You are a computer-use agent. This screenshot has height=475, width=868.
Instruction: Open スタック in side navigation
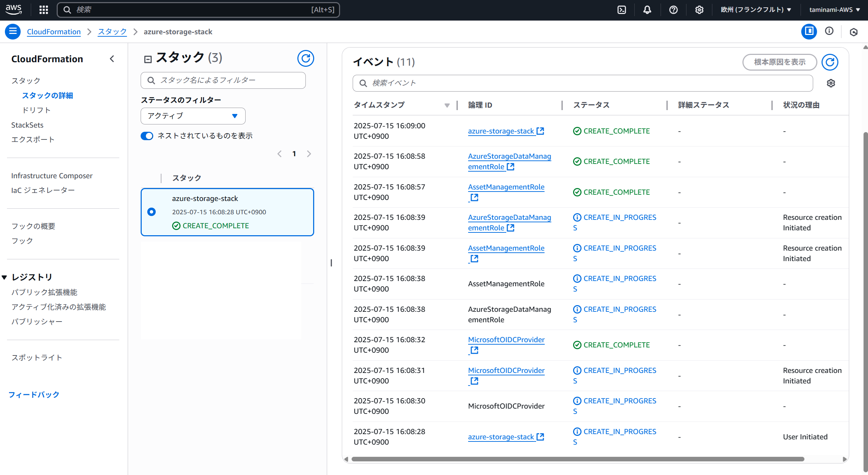click(x=26, y=81)
